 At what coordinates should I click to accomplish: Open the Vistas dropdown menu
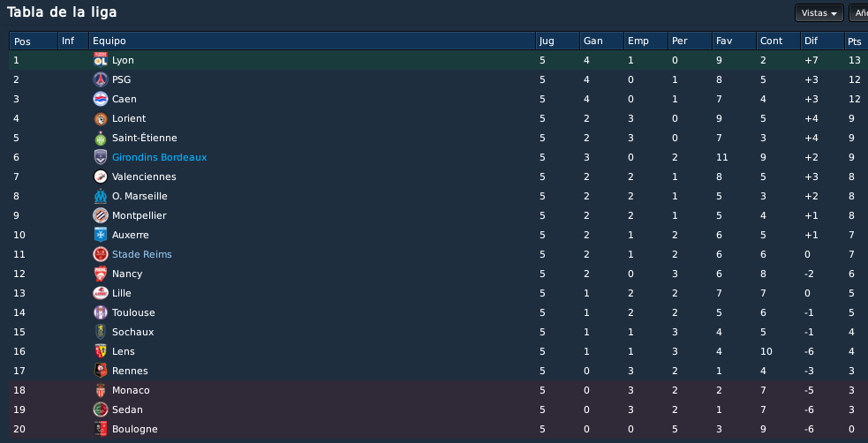[819, 12]
